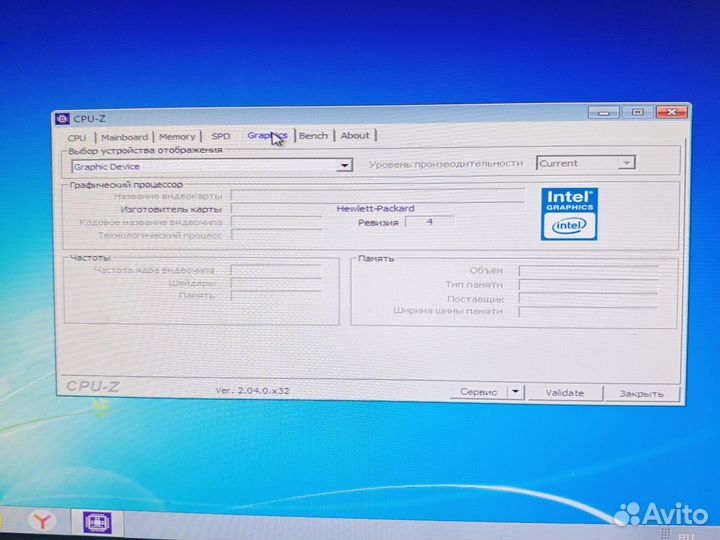The width and height of the screenshot is (720, 540).
Task: Click the CPU-Z maximize button
Action: [x=637, y=112]
